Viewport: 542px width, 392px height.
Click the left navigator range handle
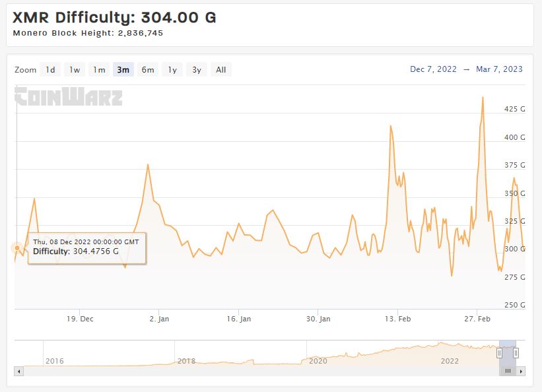tap(500, 353)
